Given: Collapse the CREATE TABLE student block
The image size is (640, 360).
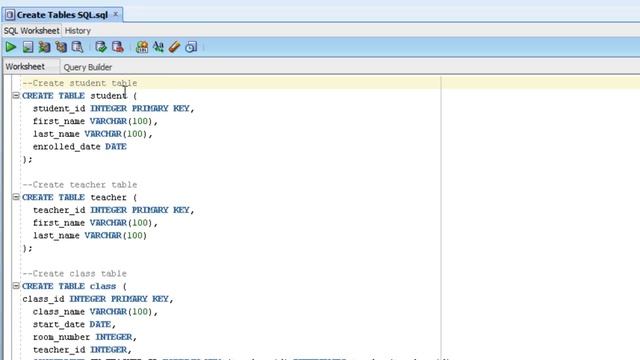Looking at the screenshot, I should click(16, 96).
